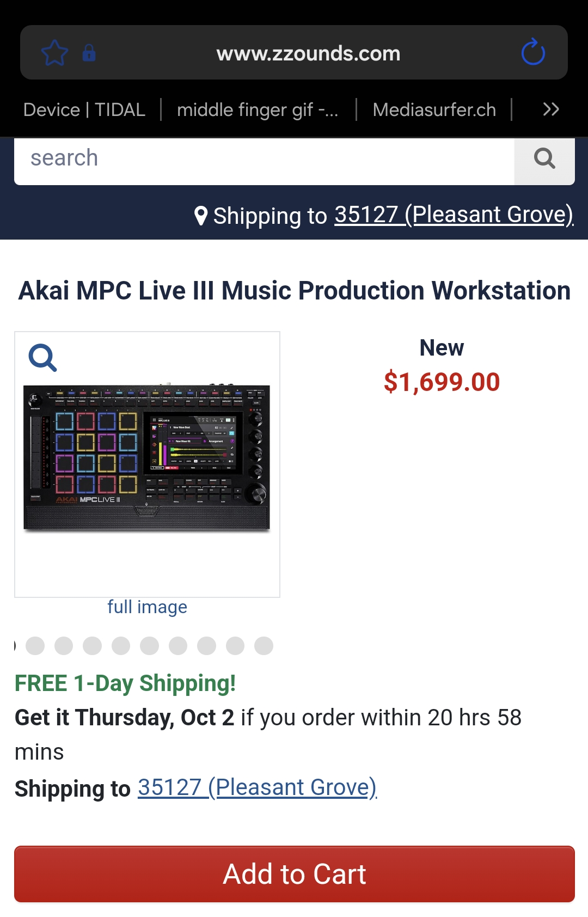Screen dimensions: 588x917
Task: Tap the location pin icon
Action: coord(201,216)
